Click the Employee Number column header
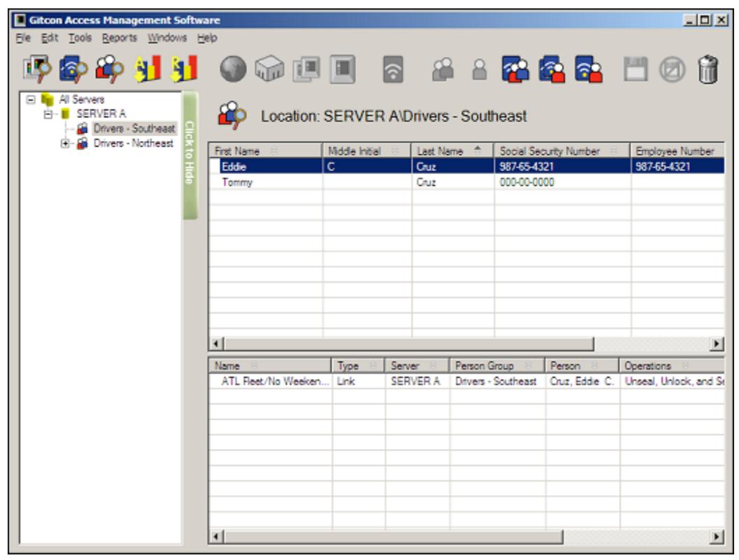The image size is (739, 560). [x=678, y=151]
